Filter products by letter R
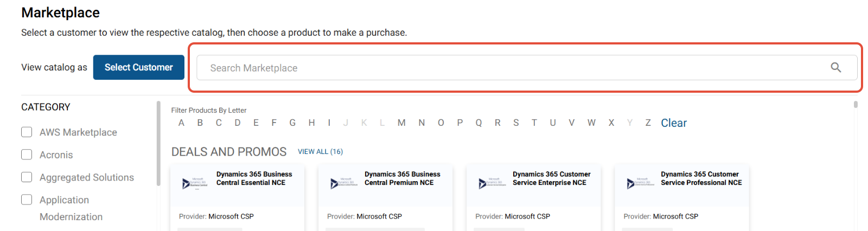The image size is (868, 231). point(497,123)
